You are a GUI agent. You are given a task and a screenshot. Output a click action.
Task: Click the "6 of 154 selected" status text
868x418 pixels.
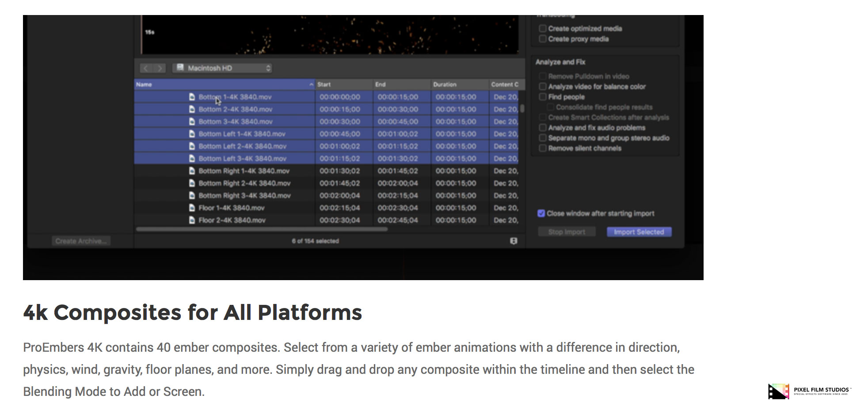click(x=315, y=241)
